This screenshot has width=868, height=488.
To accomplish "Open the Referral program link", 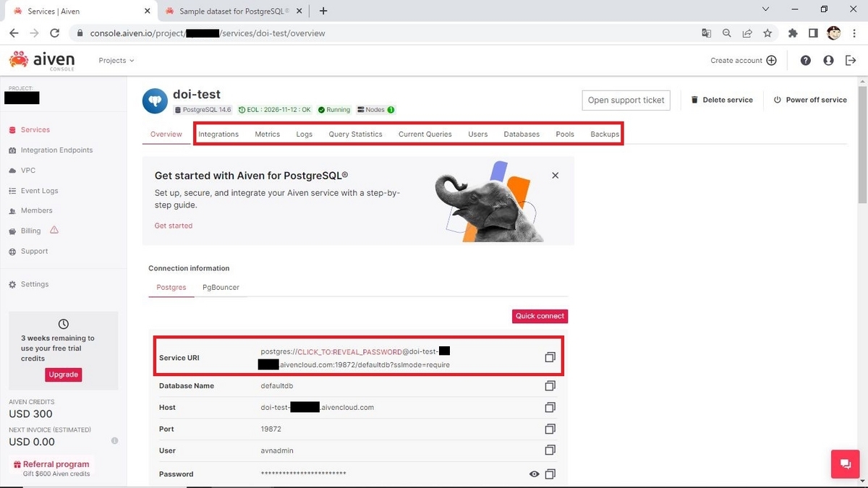I will (x=51, y=464).
